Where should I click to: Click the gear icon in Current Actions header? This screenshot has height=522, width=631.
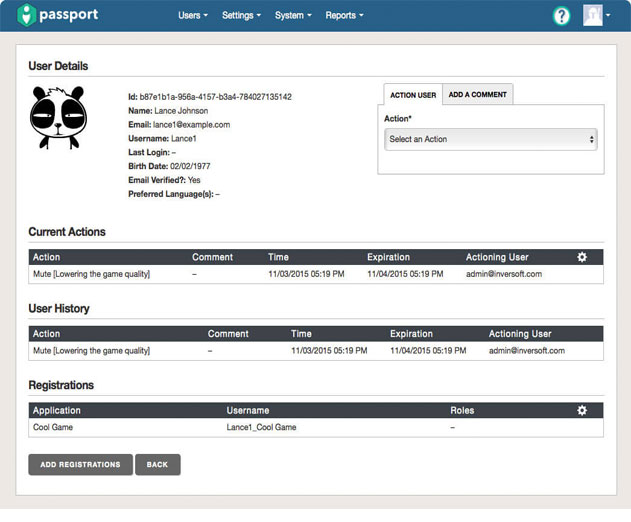(582, 257)
